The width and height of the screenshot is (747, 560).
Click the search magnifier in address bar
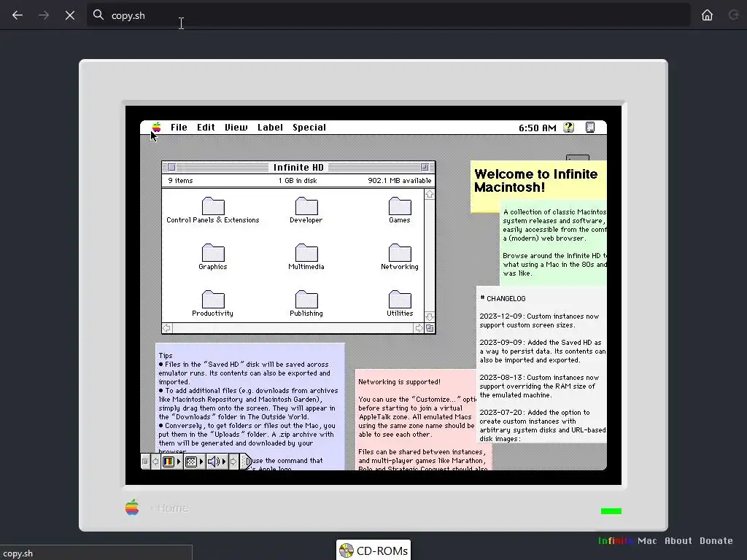(98, 15)
